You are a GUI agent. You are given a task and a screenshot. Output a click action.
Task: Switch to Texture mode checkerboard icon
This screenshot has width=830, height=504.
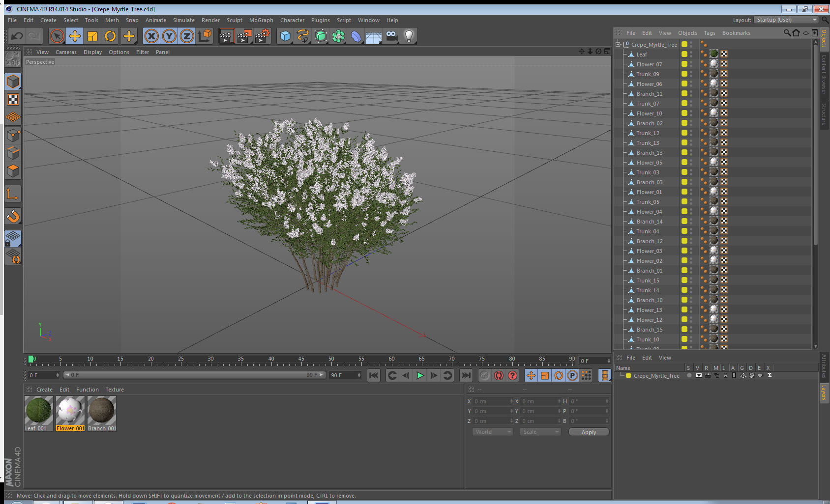pos(13,99)
